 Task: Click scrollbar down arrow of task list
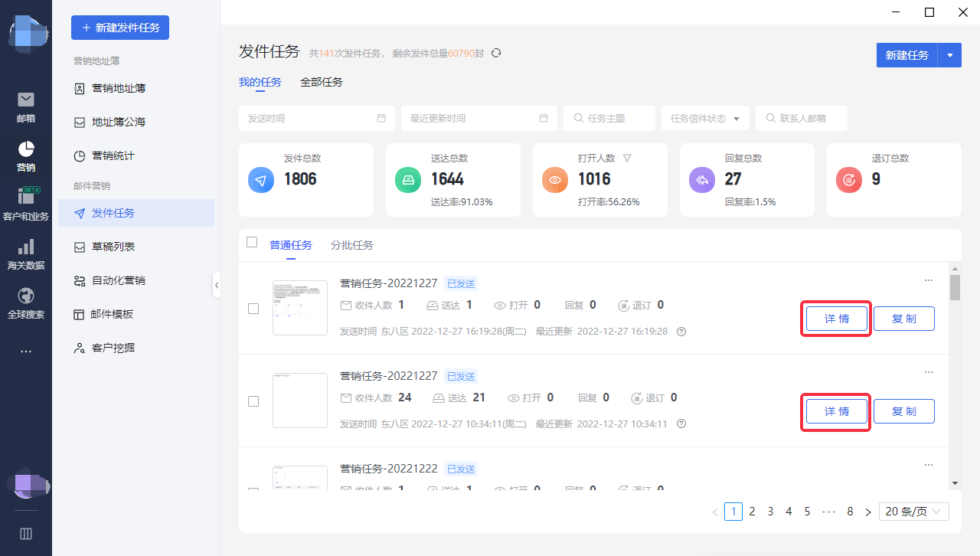pyautogui.click(x=955, y=483)
